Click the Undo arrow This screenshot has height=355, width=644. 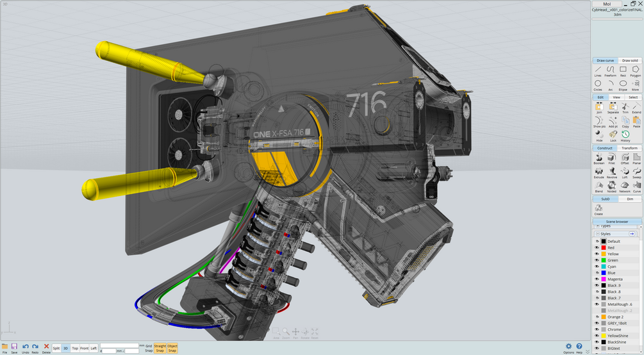26,348
